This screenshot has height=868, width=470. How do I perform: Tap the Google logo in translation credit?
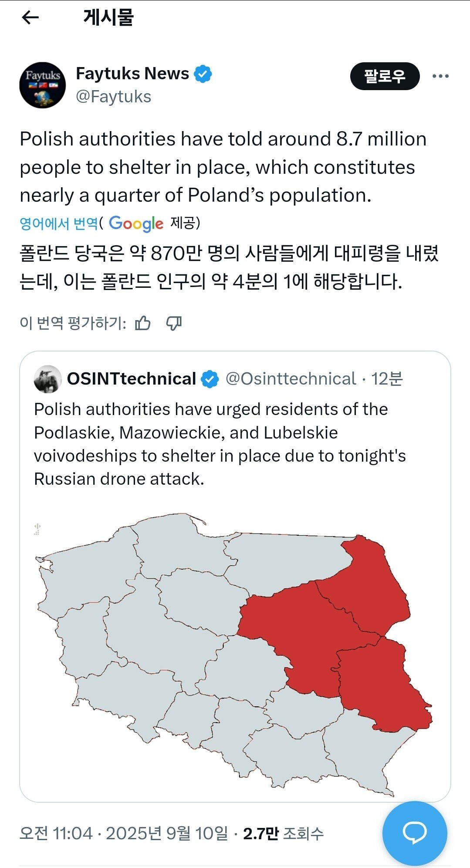coord(136,223)
